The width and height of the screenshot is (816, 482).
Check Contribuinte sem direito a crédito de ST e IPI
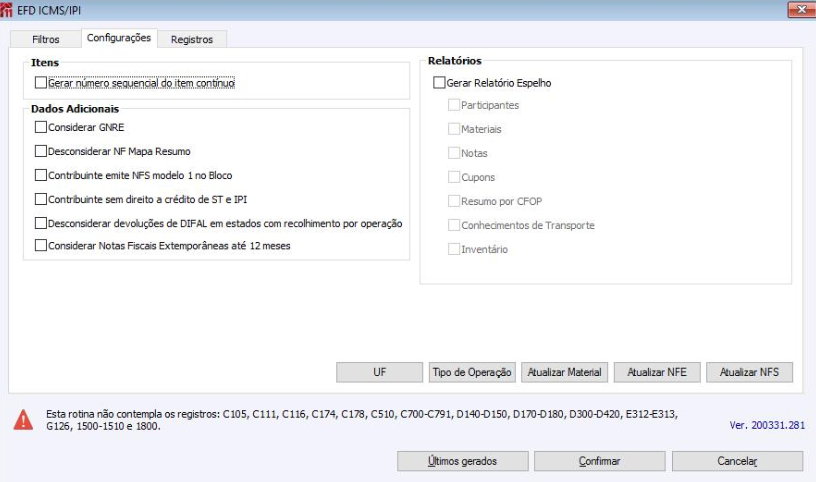(x=41, y=199)
